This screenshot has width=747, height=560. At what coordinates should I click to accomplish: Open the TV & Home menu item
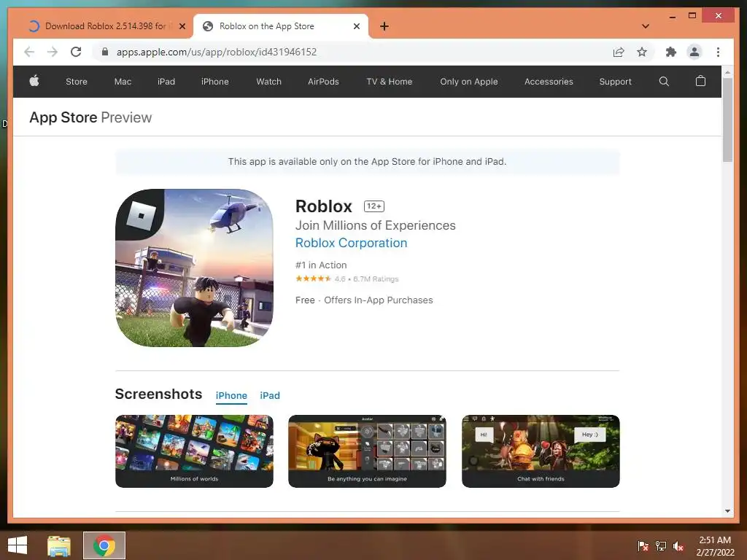tap(390, 82)
